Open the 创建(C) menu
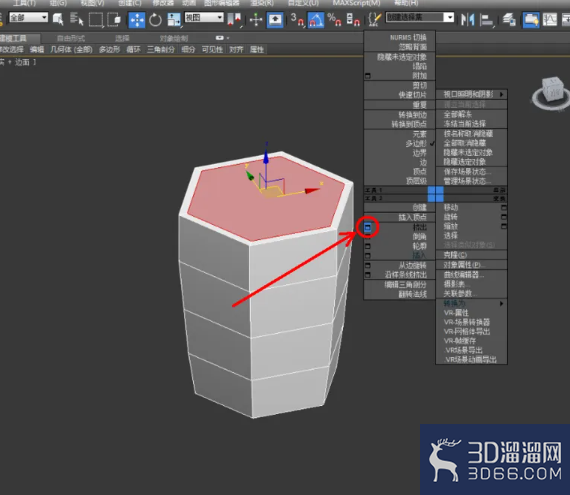 coord(130,3)
